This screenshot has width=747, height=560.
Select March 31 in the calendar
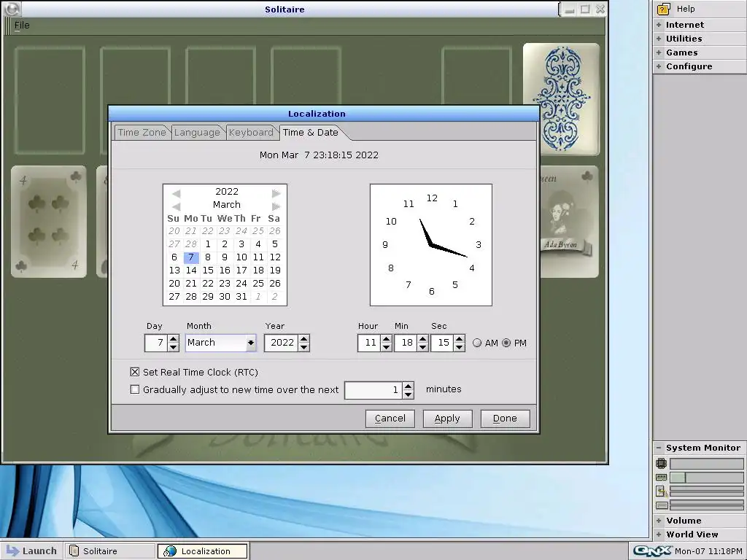pos(241,296)
